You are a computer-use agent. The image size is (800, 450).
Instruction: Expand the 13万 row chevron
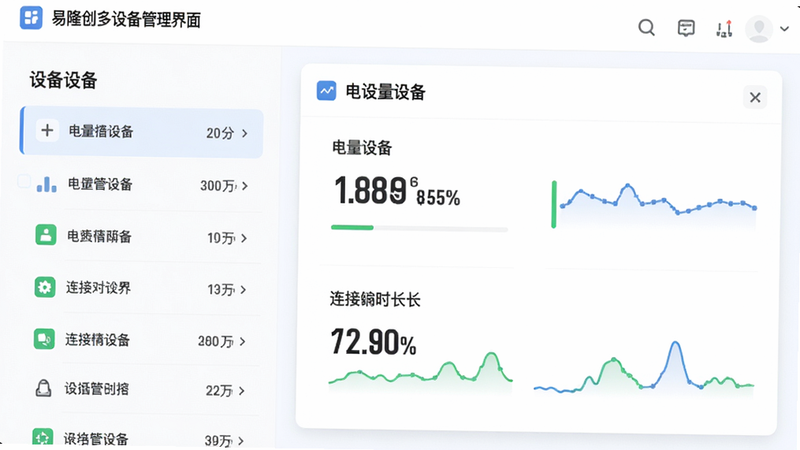tap(243, 290)
